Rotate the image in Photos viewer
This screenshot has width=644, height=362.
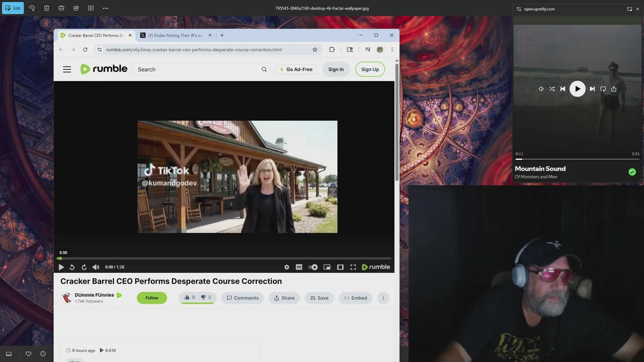[x=32, y=8]
